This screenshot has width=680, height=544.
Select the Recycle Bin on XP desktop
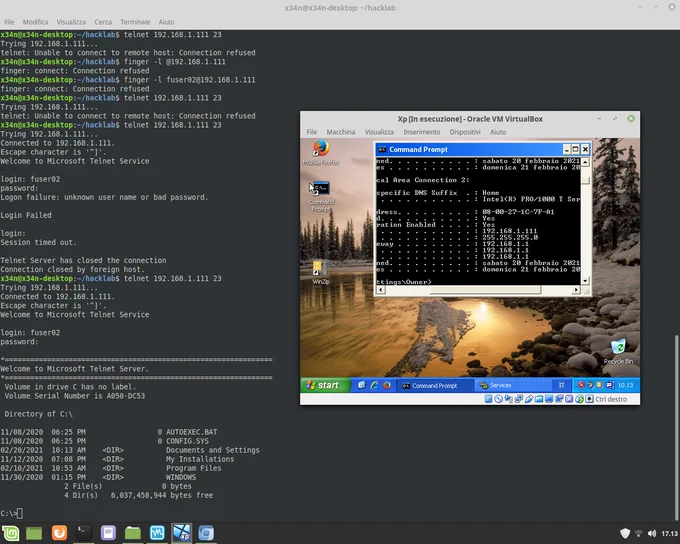[618, 352]
